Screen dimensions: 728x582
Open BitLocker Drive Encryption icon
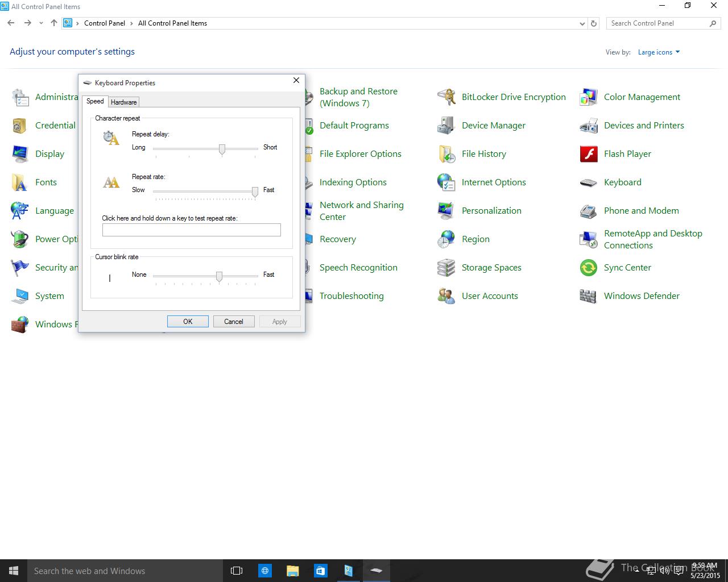tap(446, 97)
